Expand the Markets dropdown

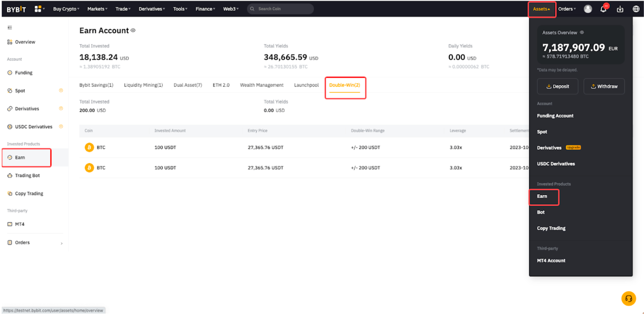pos(97,9)
